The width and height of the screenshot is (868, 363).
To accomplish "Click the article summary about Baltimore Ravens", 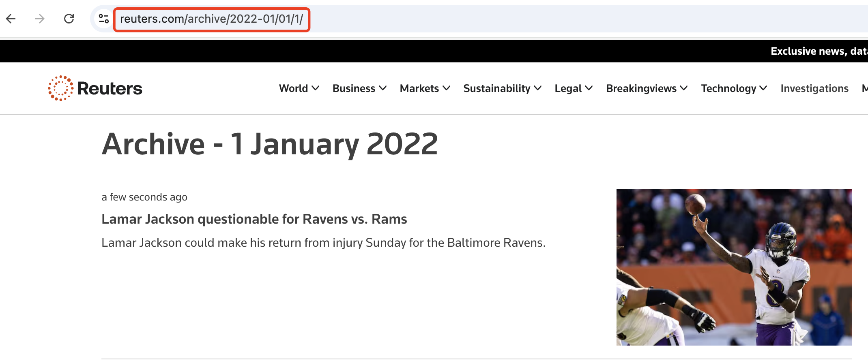I will point(324,243).
